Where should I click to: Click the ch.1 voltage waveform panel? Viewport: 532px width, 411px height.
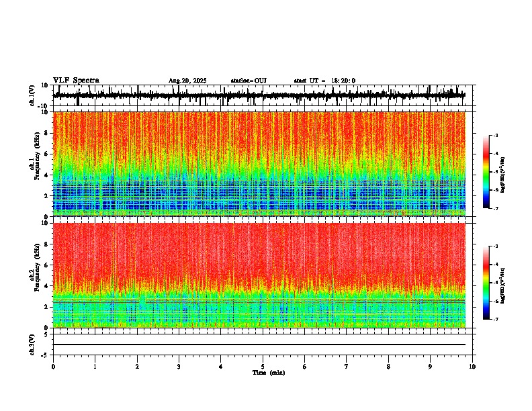tap(263, 95)
